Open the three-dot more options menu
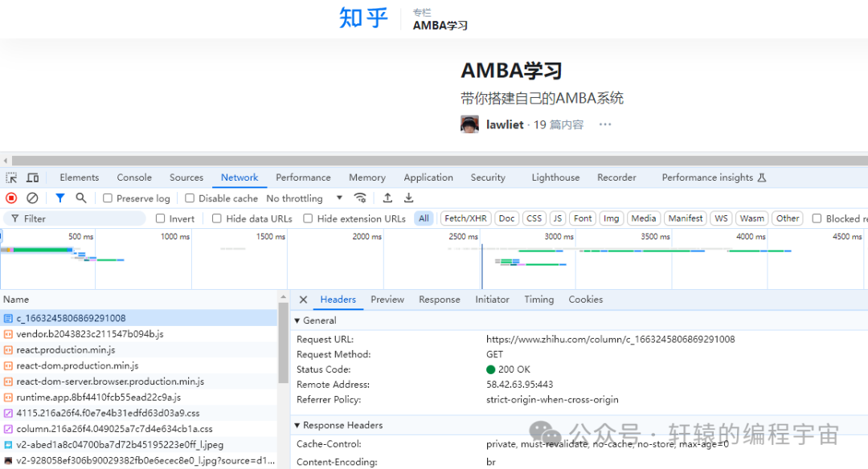Viewport: 868px width, 469px height. [x=605, y=124]
